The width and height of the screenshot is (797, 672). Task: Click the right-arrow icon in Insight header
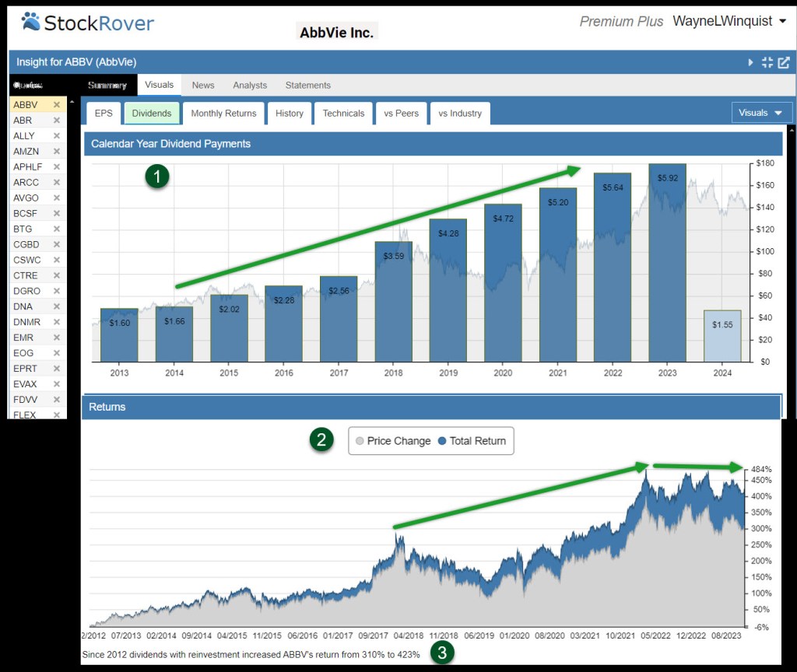click(x=750, y=62)
